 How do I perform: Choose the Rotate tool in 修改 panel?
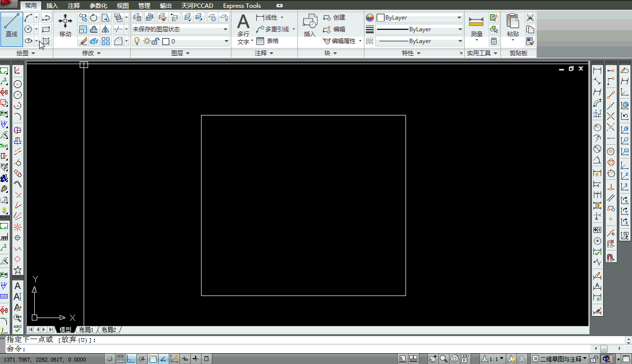(x=94, y=18)
